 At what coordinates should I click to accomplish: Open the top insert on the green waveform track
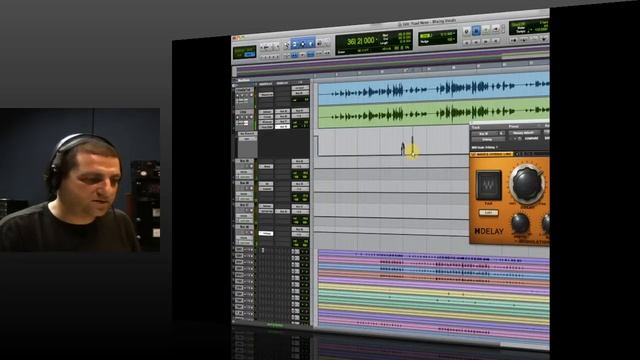tap(266, 112)
